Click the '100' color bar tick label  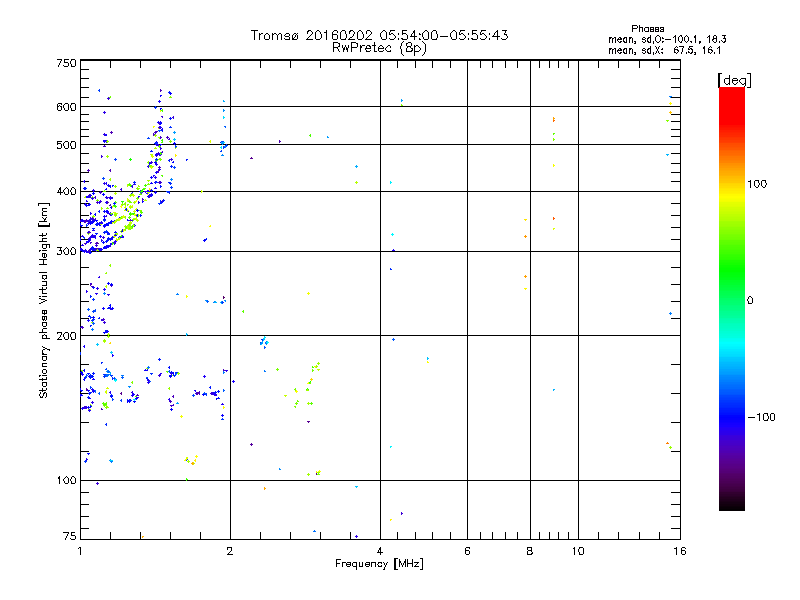click(757, 184)
